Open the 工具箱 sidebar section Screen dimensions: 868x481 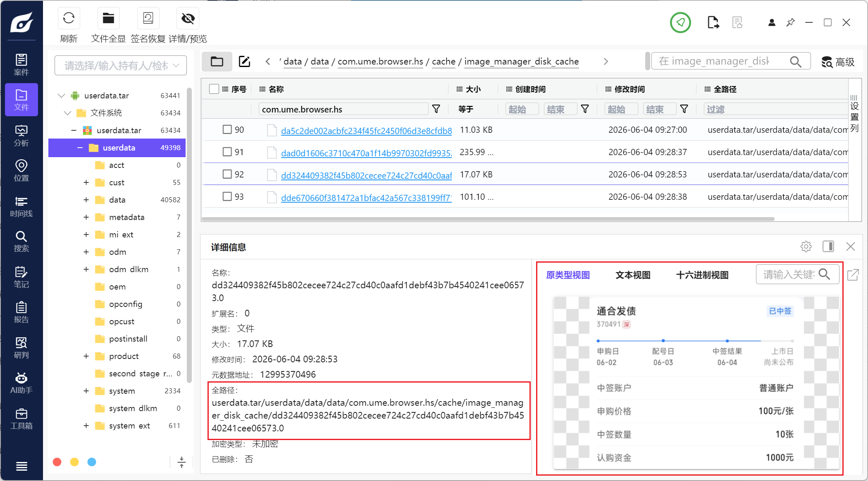point(21,419)
